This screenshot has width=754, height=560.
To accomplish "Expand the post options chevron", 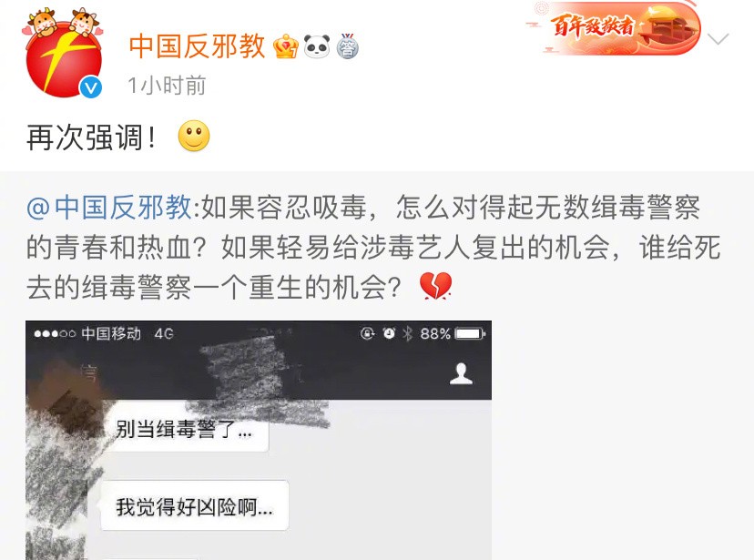I will tap(718, 38).
